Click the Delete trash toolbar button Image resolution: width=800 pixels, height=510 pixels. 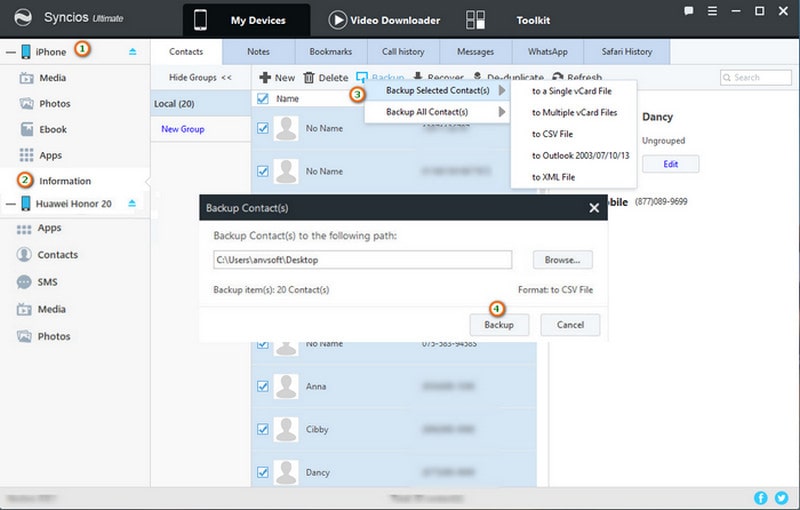(x=326, y=78)
